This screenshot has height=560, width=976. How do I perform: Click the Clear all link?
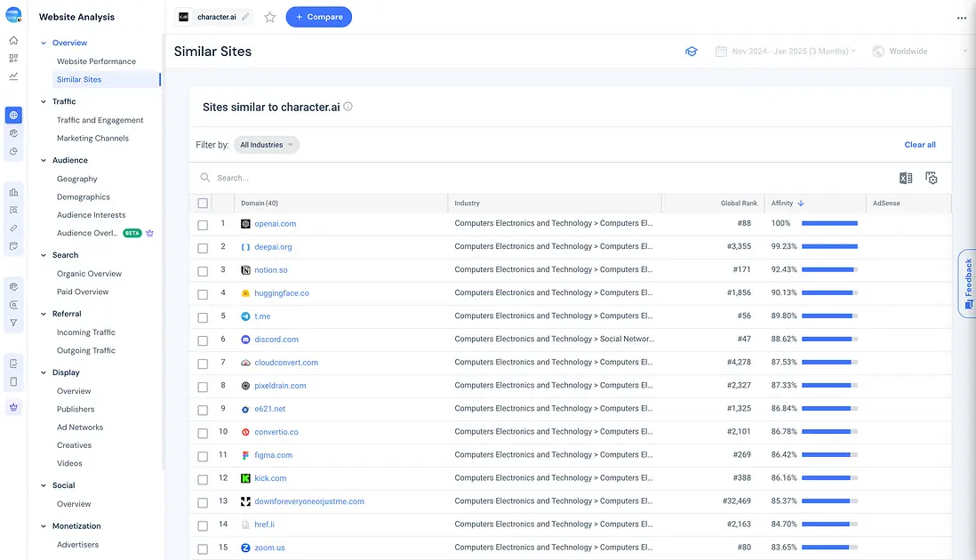click(919, 145)
